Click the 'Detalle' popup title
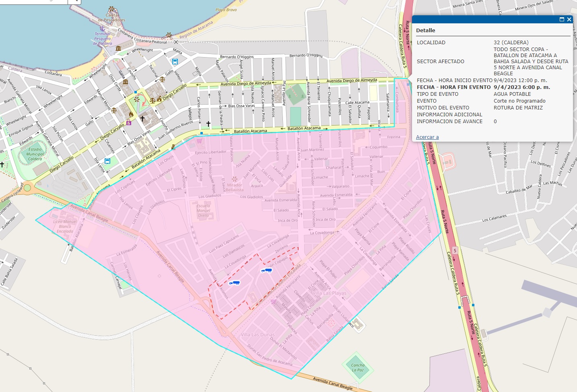Screen dimensions: 577x392 click(426, 31)
